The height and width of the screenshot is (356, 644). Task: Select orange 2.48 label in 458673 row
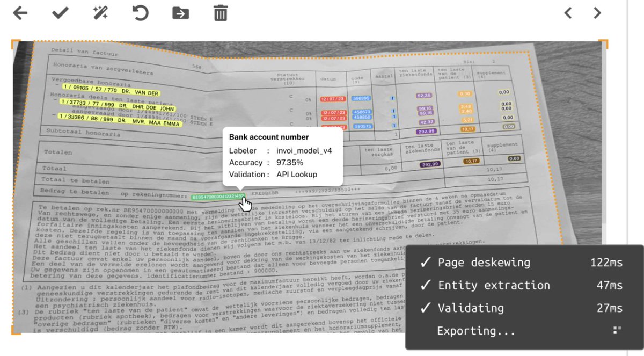(x=466, y=106)
